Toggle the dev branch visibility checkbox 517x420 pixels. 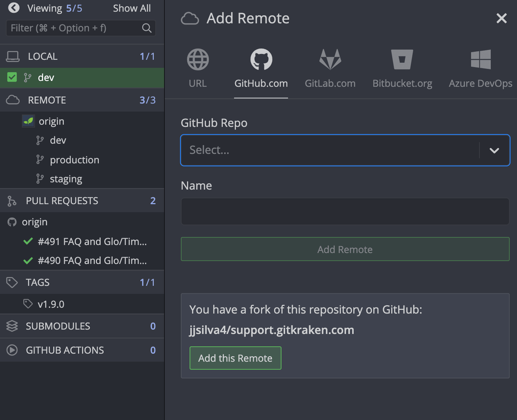[12, 77]
